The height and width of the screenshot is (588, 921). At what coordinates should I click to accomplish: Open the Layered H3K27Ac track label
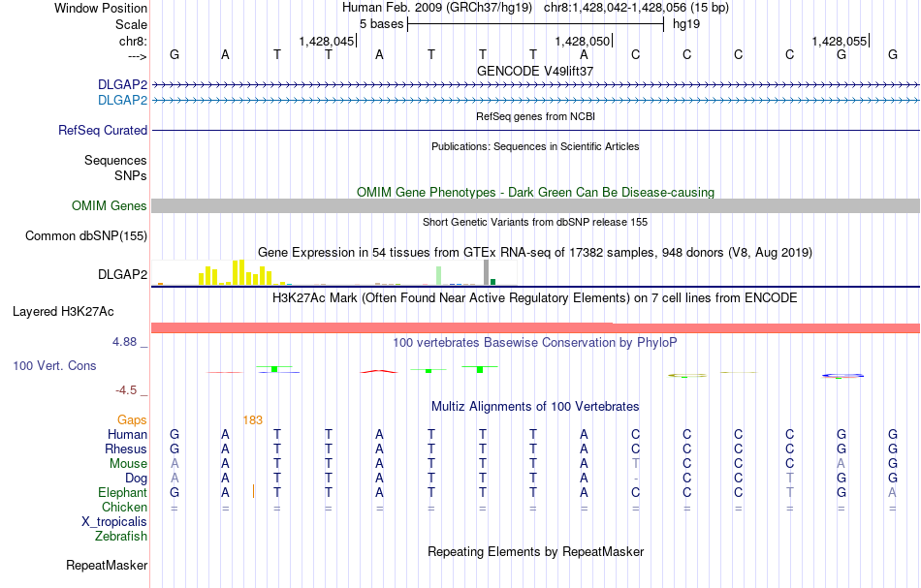63,312
